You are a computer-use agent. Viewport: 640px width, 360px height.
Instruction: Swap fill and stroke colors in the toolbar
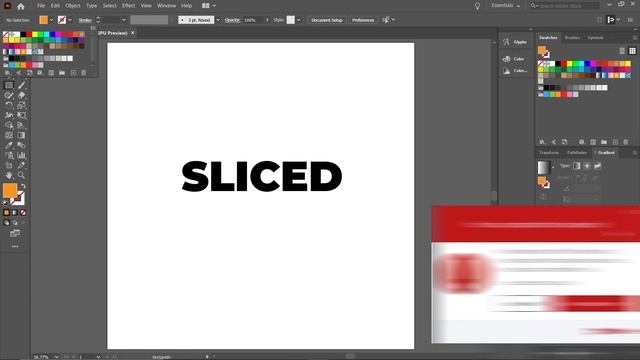pyautogui.click(x=24, y=186)
